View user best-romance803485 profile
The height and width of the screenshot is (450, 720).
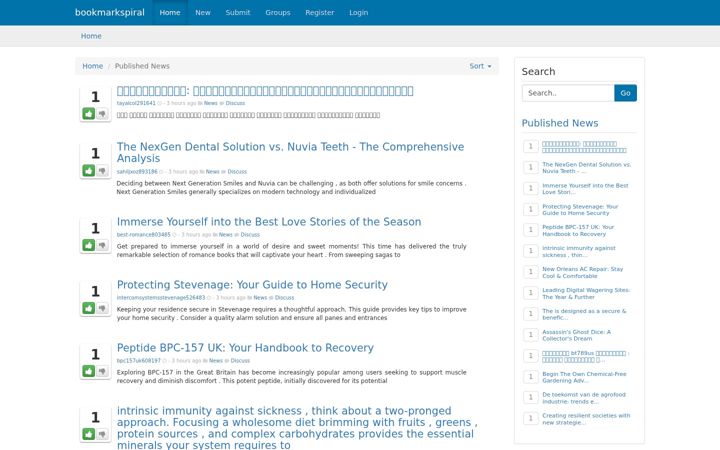tap(143, 235)
